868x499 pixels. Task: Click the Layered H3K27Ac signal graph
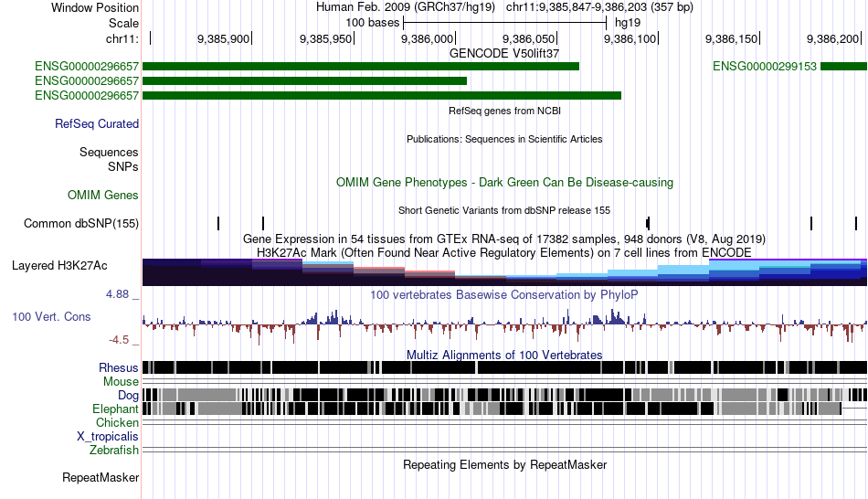(x=505, y=272)
